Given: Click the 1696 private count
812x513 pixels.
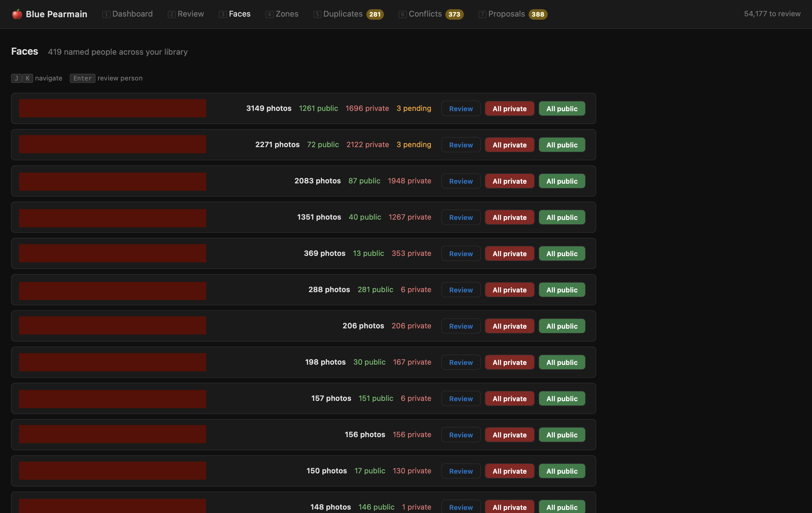Looking at the screenshot, I should [x=367, y=108].
